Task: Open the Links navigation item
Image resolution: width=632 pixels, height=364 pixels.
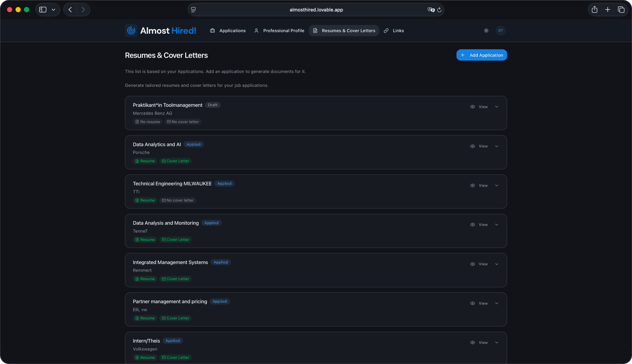Action: 394,31
